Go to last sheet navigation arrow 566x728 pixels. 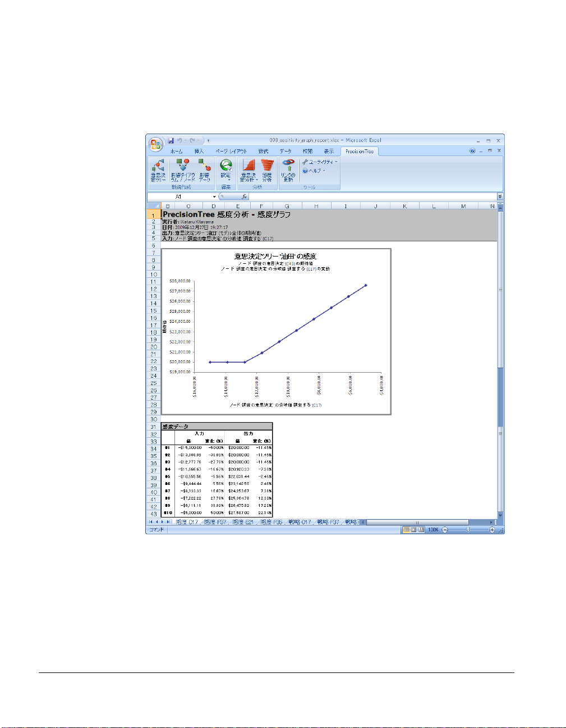pyautogui.click(x=168, y=522)
